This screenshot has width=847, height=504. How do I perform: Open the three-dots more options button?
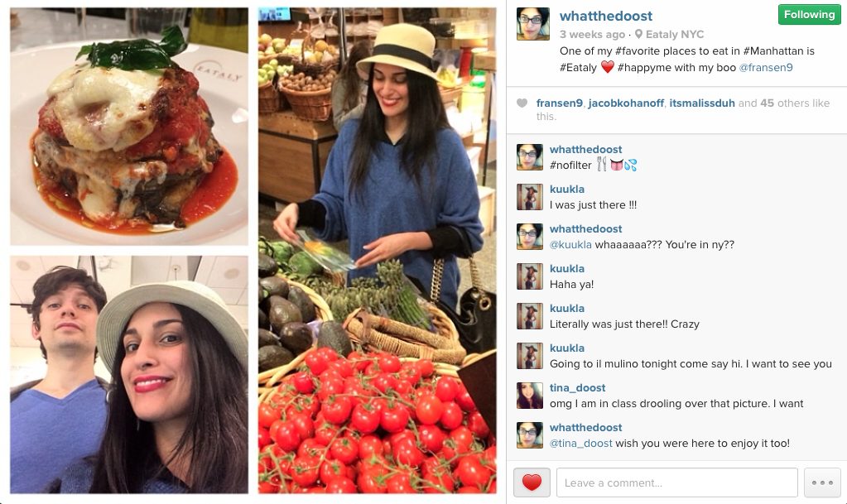[822, 482]
